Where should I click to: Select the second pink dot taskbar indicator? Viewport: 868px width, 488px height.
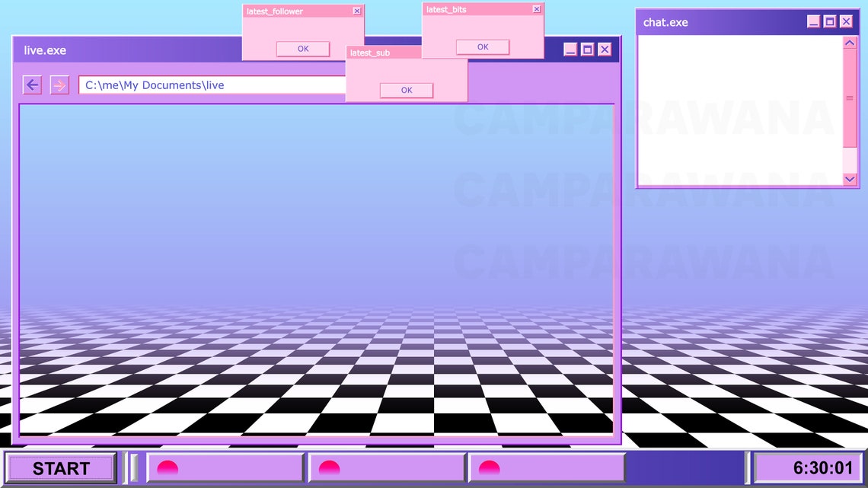click(x=328, y=468)
